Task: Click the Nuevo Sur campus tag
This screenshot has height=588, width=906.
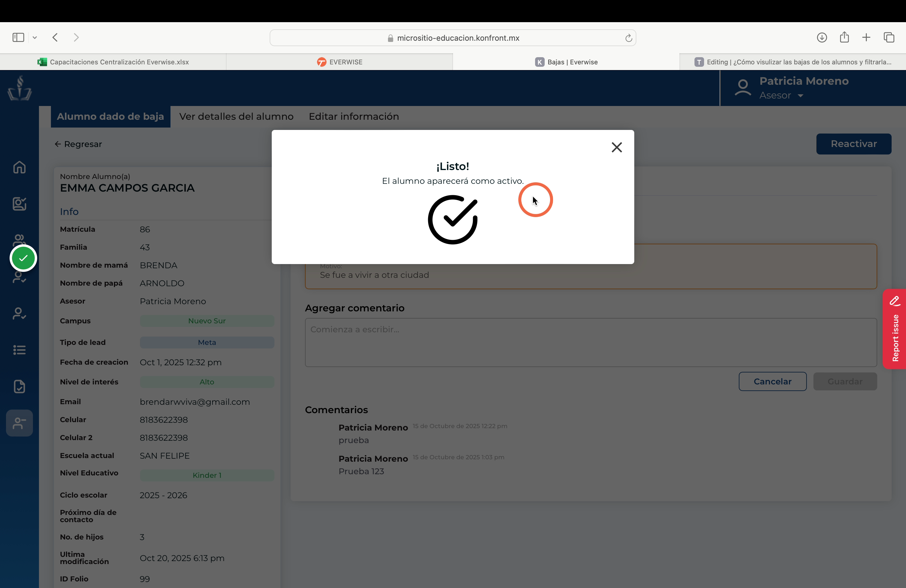Action: pos(207,321)
